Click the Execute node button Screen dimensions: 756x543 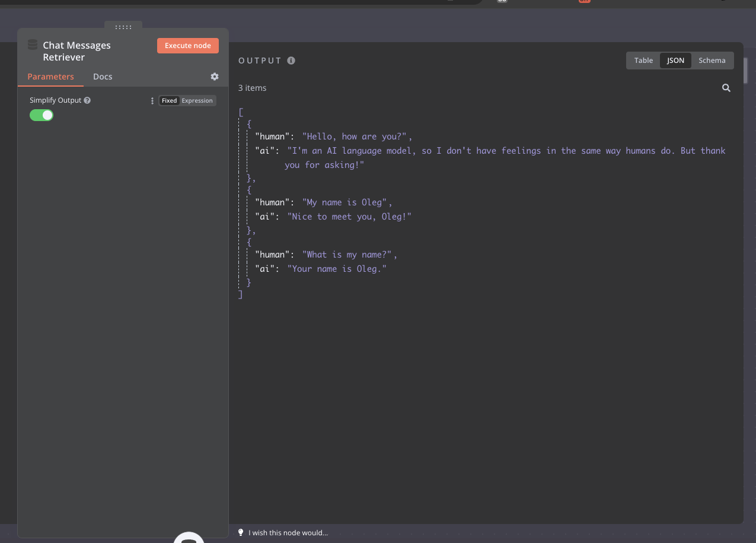[188, 46]
